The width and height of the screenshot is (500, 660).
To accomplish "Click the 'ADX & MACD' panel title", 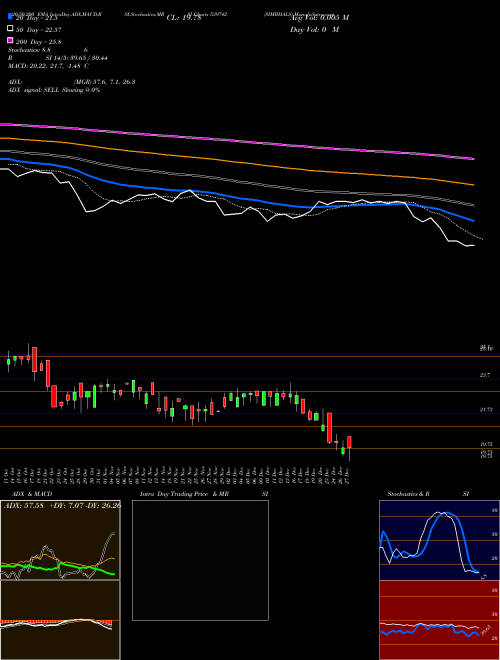I will [32, 494].
